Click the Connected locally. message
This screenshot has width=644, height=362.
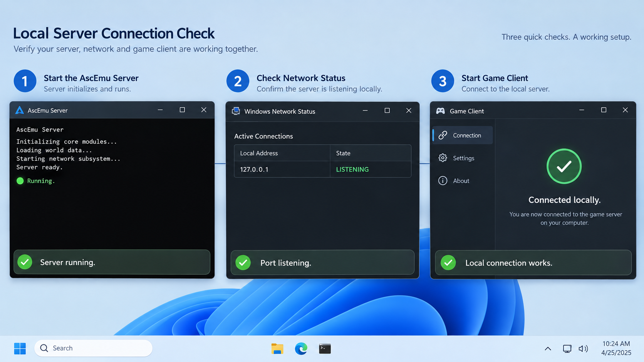[564, 200]
